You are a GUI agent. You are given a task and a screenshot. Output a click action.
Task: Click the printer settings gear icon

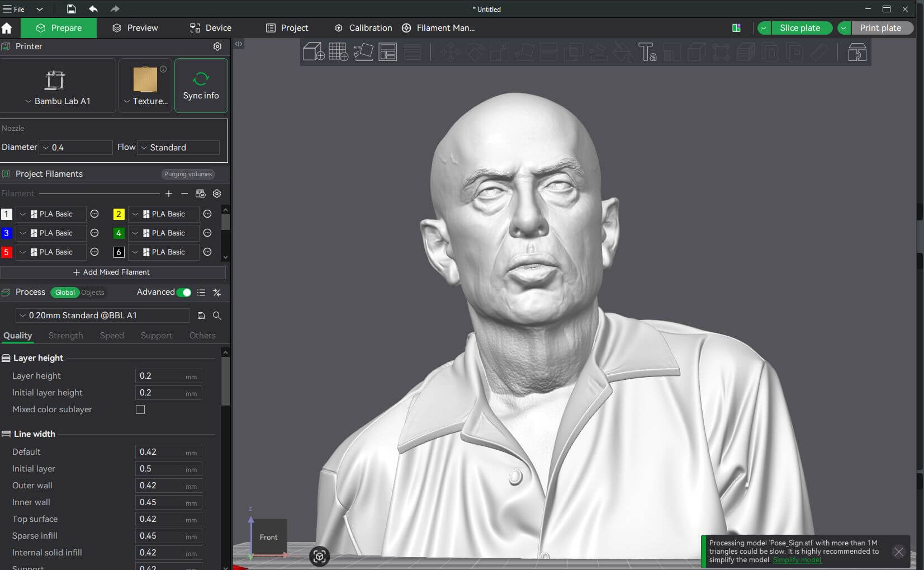point(217,46)
